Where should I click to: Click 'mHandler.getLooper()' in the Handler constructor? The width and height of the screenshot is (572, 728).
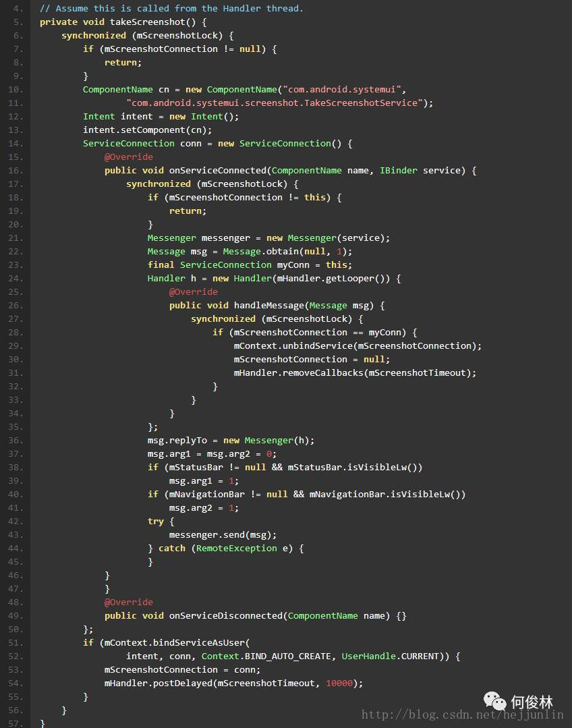[331, 278]
